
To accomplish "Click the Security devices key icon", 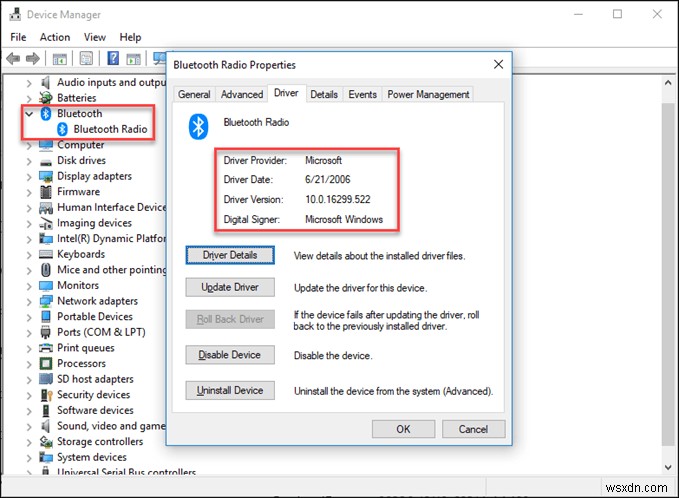I will click(46, 395).
